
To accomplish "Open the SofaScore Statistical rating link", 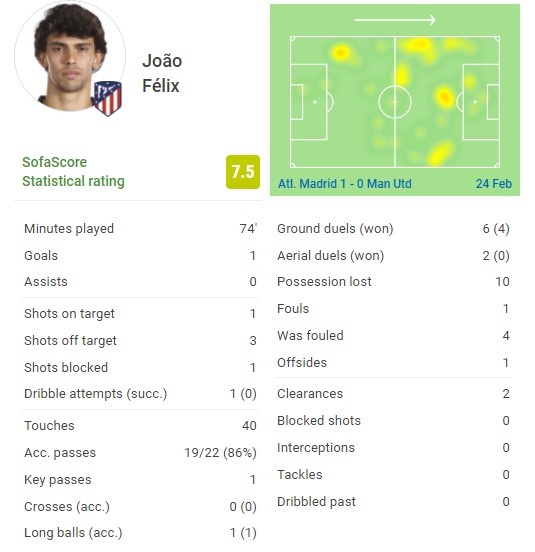I will coord(73,171).
